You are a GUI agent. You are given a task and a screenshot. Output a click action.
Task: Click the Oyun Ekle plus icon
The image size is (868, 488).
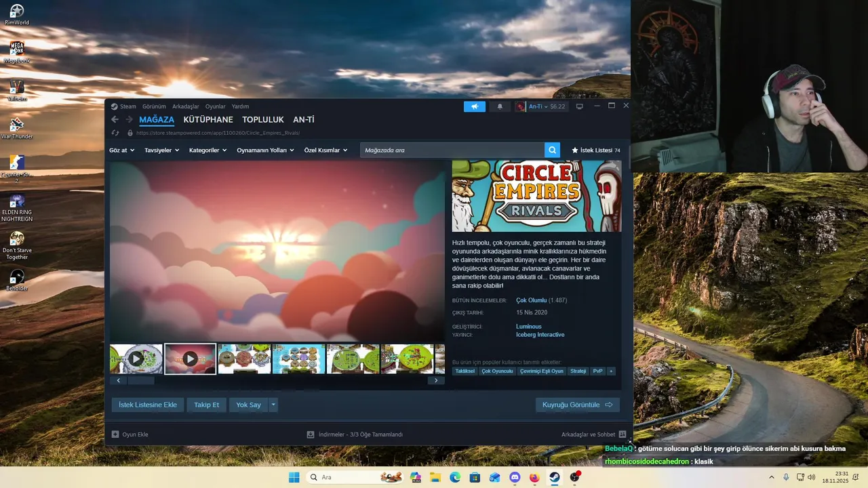(115, 434)
